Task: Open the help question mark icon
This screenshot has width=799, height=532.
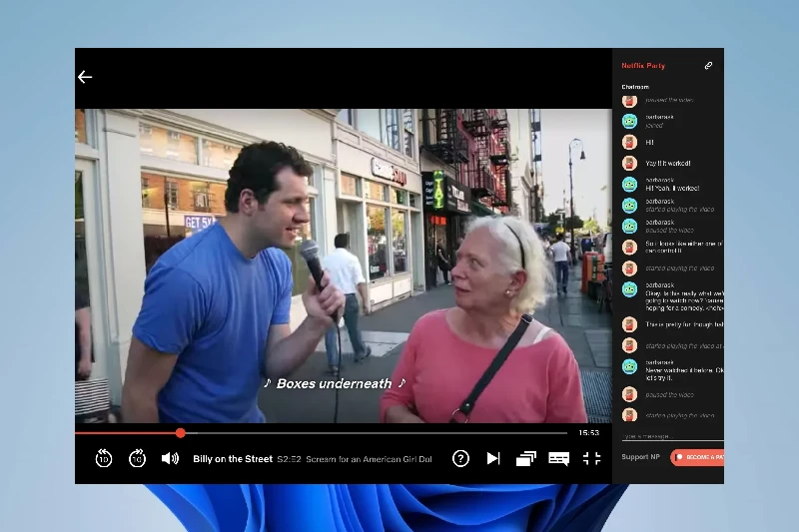Action: pyautogui.click(x=460, y=458)
